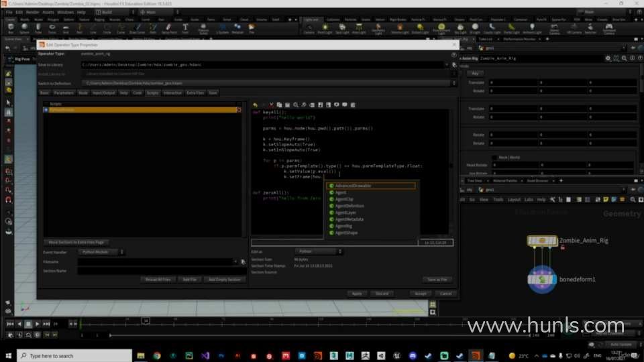Click the Add Empty Section button
Viewport: 644px width, 362px height.
[x=225, y=280]
